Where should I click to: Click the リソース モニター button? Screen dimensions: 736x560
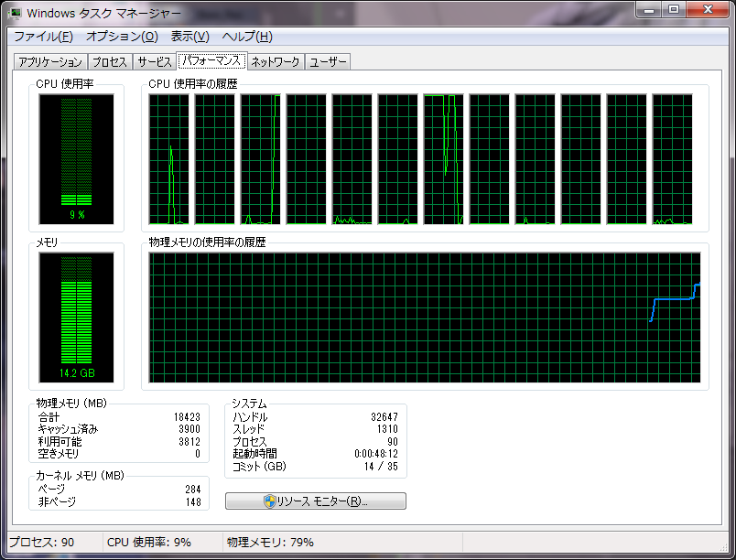316,501
